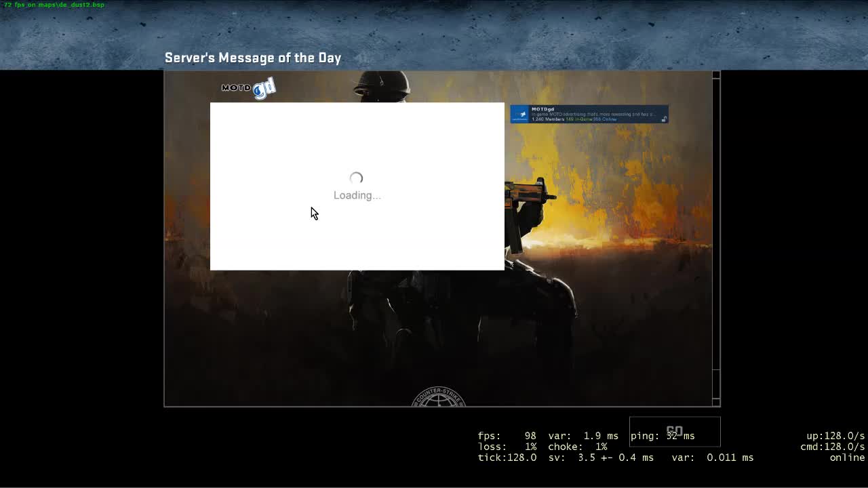Click the MOTD scrollbar down arrow
The width and height of the screenshot is (868, 488).
(x=715, y=402)
